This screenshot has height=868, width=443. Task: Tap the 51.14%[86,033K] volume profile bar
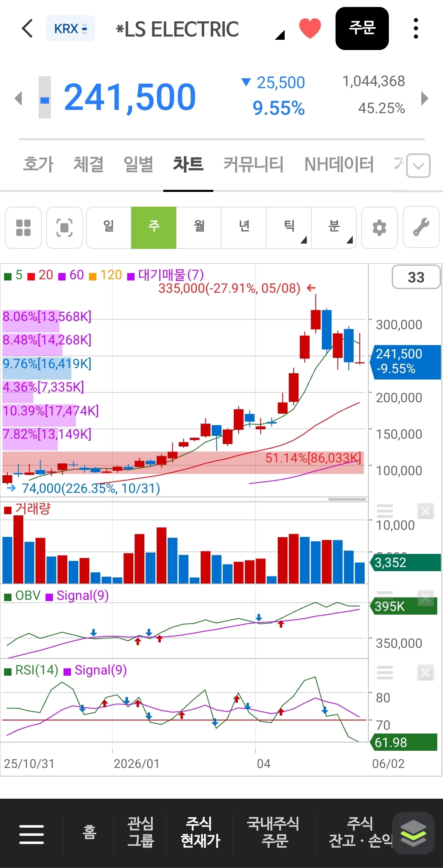(183, 462)
